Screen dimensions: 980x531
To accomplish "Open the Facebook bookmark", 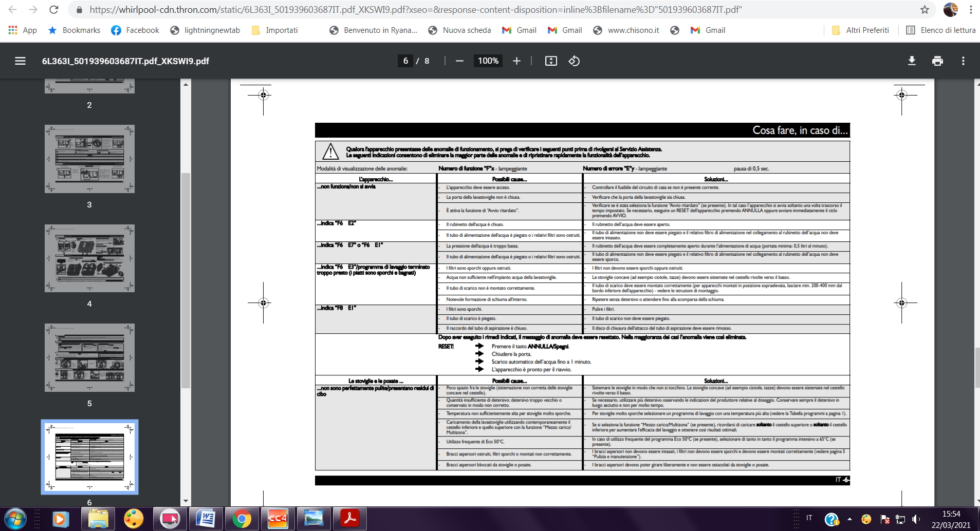I will [x=135, y=30].
